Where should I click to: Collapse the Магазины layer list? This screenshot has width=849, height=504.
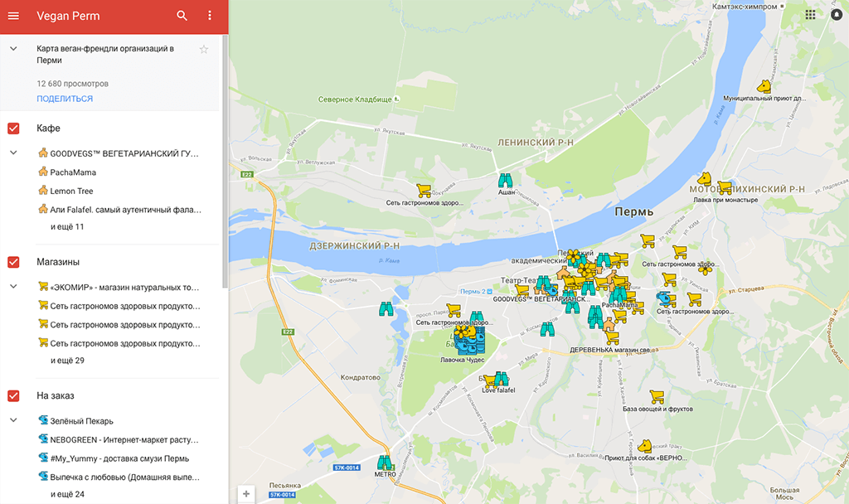coord(13,287)
